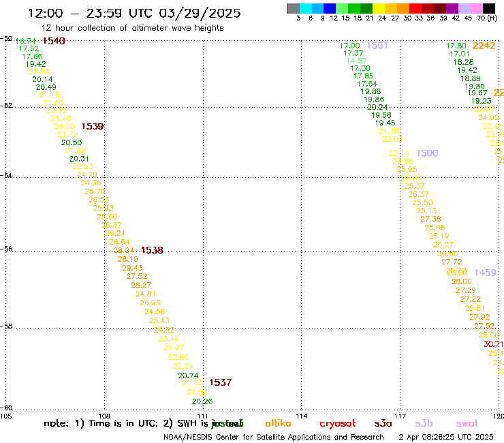Click the red 30.71 wave height value
Screen dimensions: 504x443
[493, 344]
